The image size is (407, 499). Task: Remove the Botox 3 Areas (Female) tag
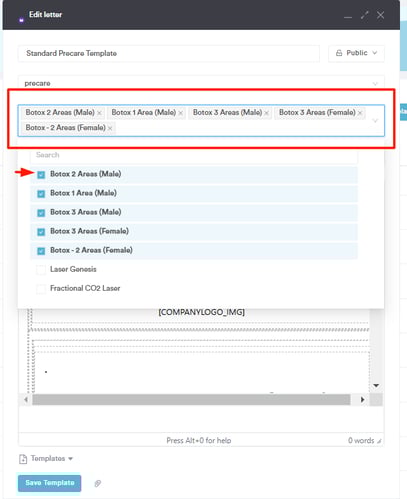tap(360, 113)
